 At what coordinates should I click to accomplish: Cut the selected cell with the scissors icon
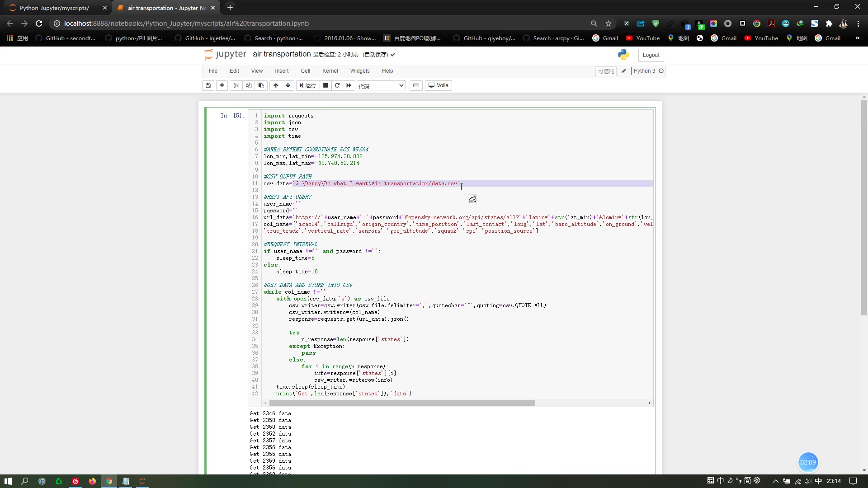coord(236,85)
